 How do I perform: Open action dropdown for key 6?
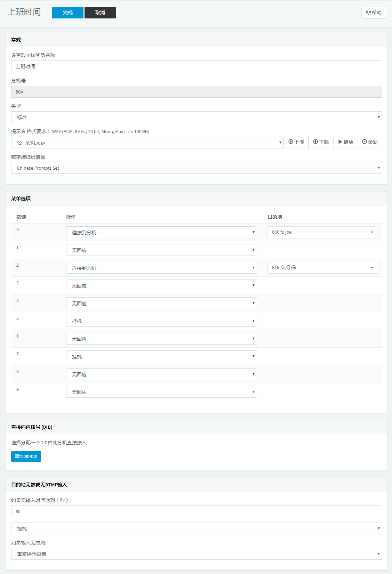click(x=161, y=339)
